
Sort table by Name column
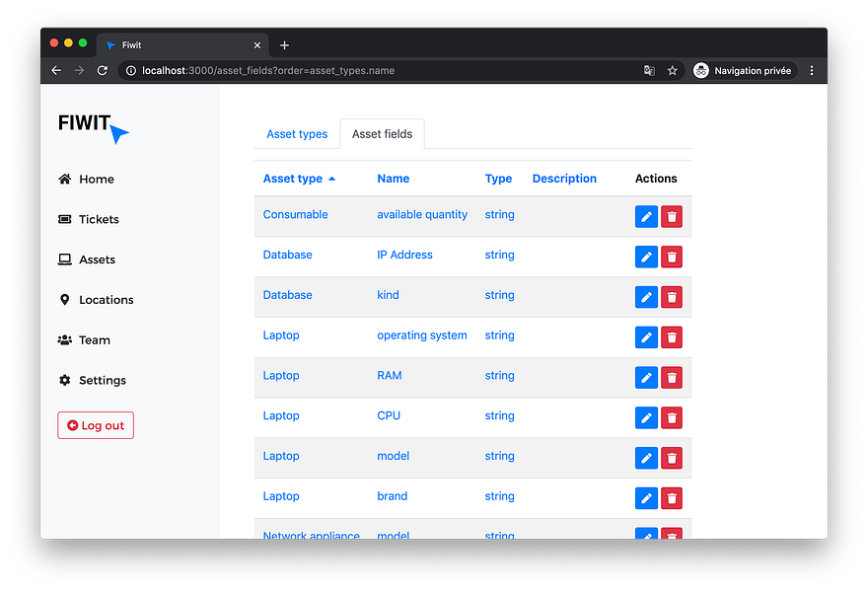click(x=393, y=179)
